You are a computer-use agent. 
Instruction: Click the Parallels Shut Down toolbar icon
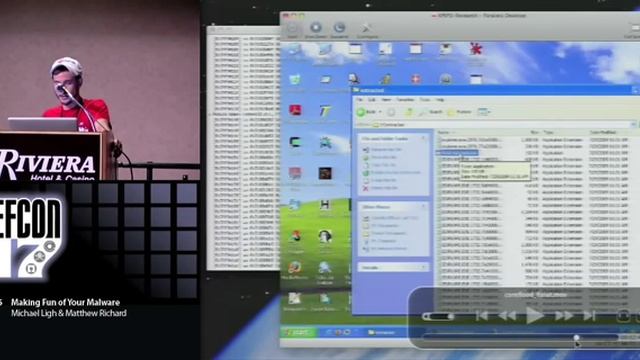[x=316, y=28]
